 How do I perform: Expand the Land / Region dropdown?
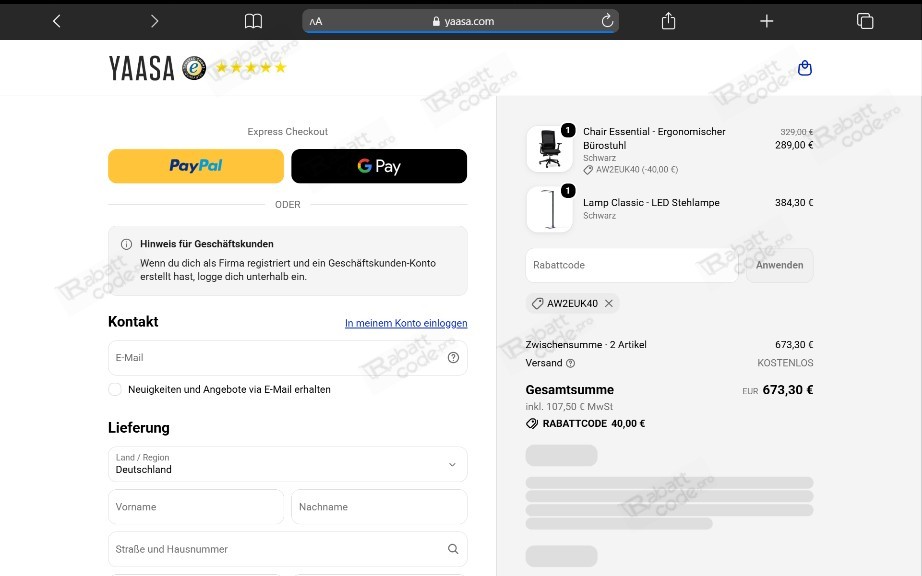[x=288, y=464]
